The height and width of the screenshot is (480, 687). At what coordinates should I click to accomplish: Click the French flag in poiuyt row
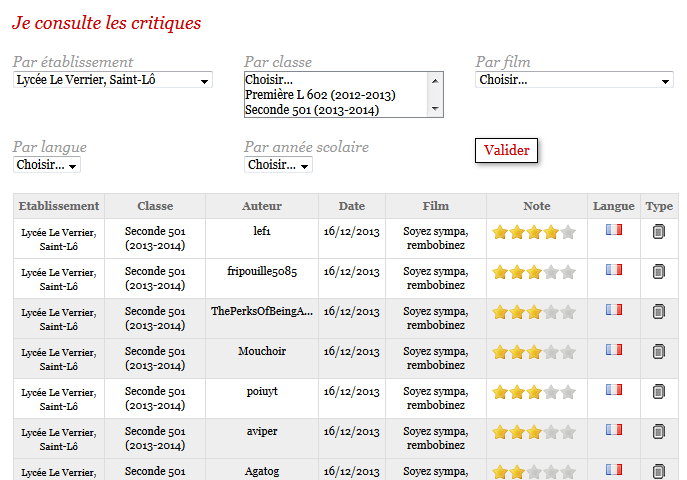(614, 389)
